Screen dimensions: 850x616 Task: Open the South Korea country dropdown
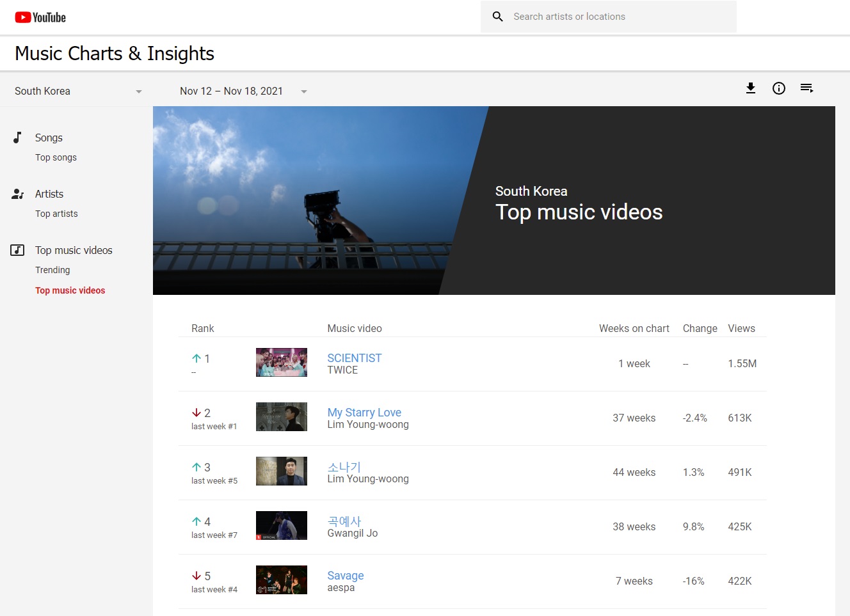[x=78, y=91]
